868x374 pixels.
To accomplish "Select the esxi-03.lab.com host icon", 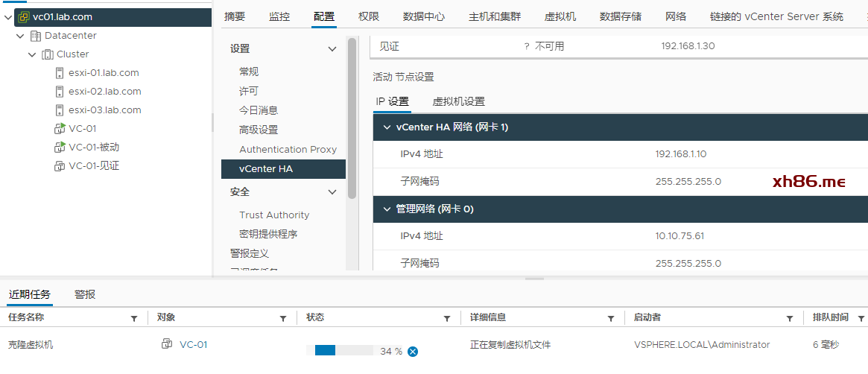I will pos(60,110).
